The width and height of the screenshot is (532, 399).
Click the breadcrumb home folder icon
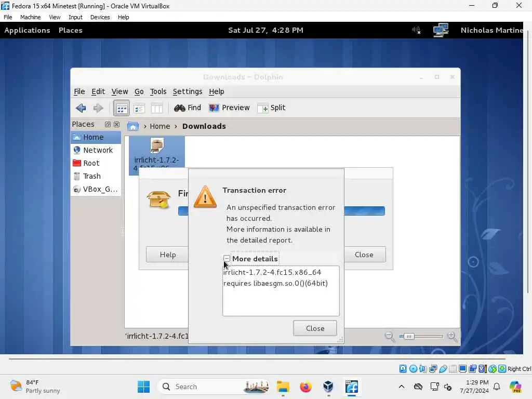[x=132, y=126]
